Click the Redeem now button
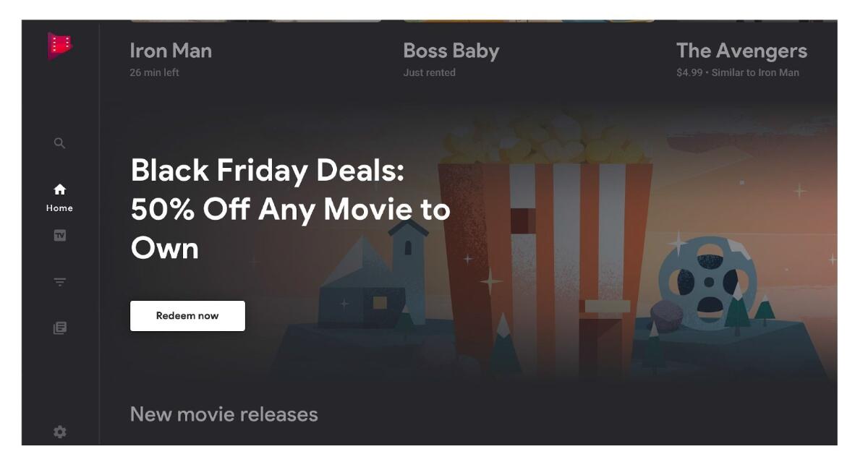868x470 pixels. (x=187, y=316)
